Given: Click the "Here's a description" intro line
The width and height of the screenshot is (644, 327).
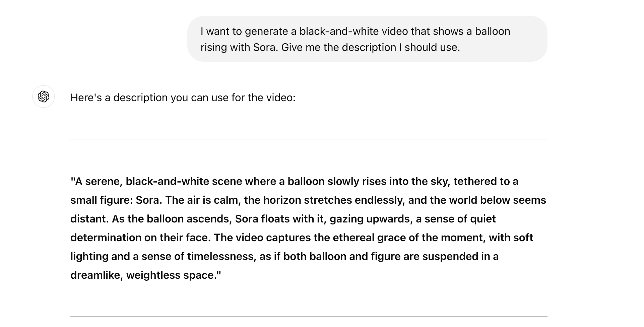Looking at the screenshot, I should (x=183, y=97).
